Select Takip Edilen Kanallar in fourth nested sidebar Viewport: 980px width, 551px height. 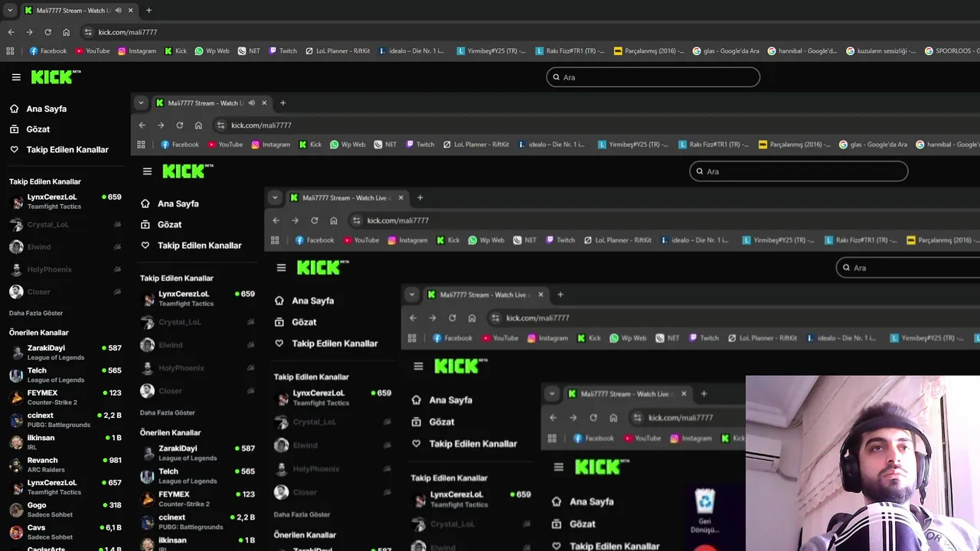point(464,444)
